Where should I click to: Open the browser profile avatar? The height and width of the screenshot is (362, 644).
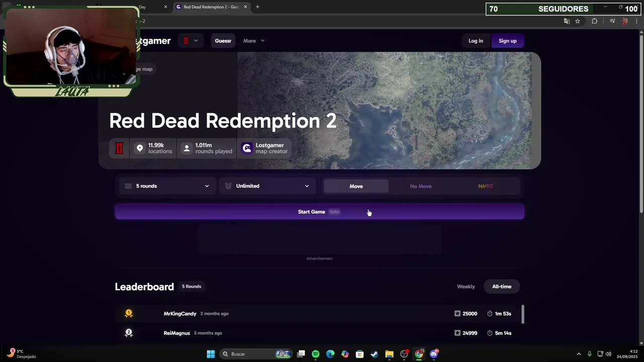click(x=625, y=21)
